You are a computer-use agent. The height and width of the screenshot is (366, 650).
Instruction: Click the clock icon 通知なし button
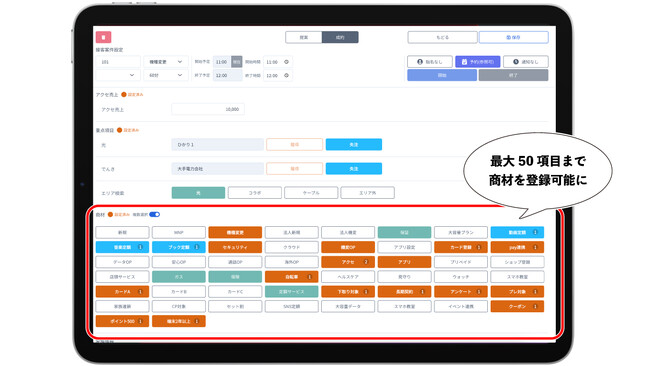click(x=526, y=62)
